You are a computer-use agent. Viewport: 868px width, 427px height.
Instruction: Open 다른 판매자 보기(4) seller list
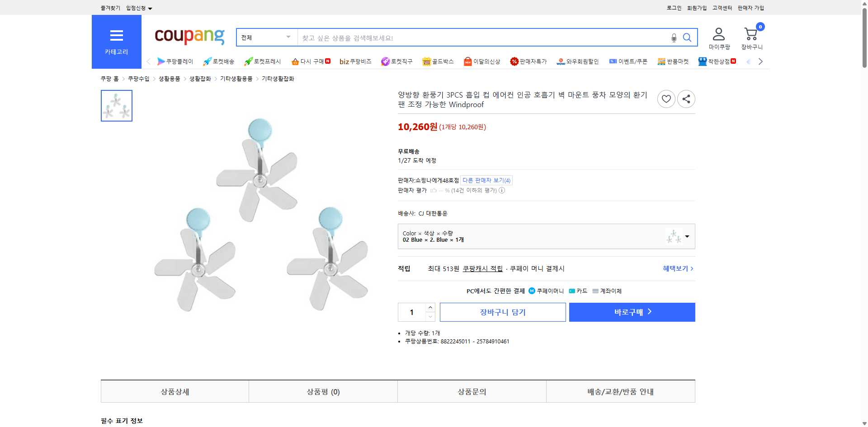click(486, 180)
